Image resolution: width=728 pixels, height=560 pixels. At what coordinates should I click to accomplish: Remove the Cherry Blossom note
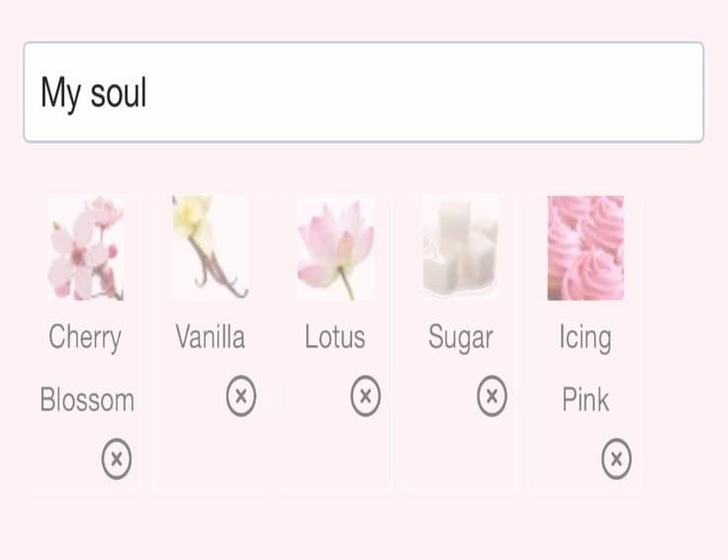click(117, 459)
